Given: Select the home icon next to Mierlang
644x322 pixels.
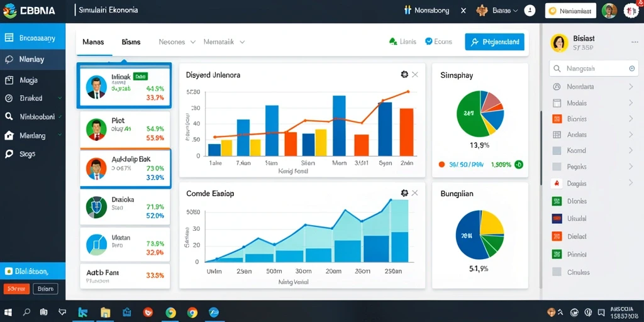Looking at the screenshot, I should point(9,136).
